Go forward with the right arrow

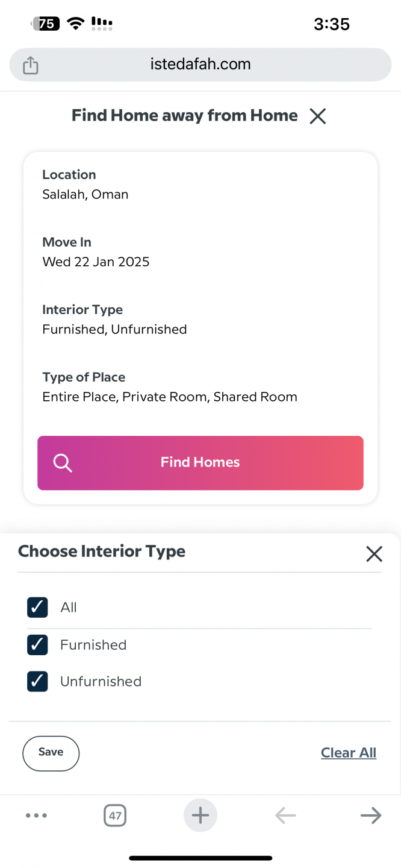click(370, 816)
